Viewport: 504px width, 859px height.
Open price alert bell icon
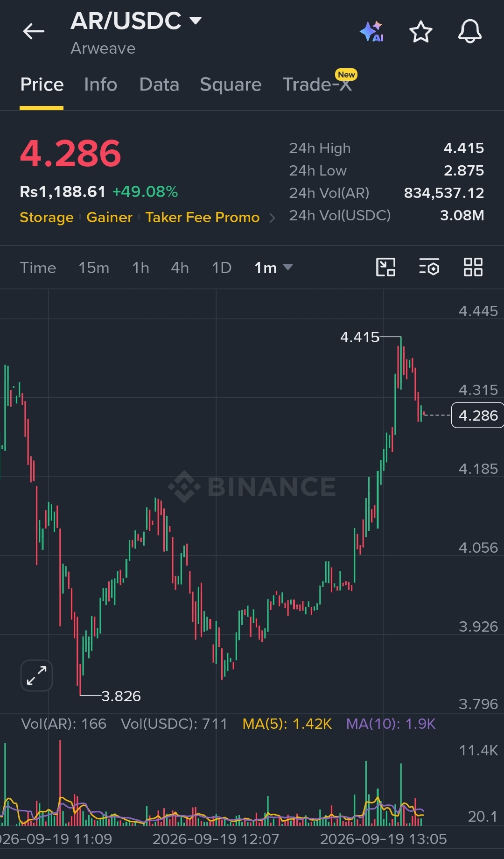point(469,32)
